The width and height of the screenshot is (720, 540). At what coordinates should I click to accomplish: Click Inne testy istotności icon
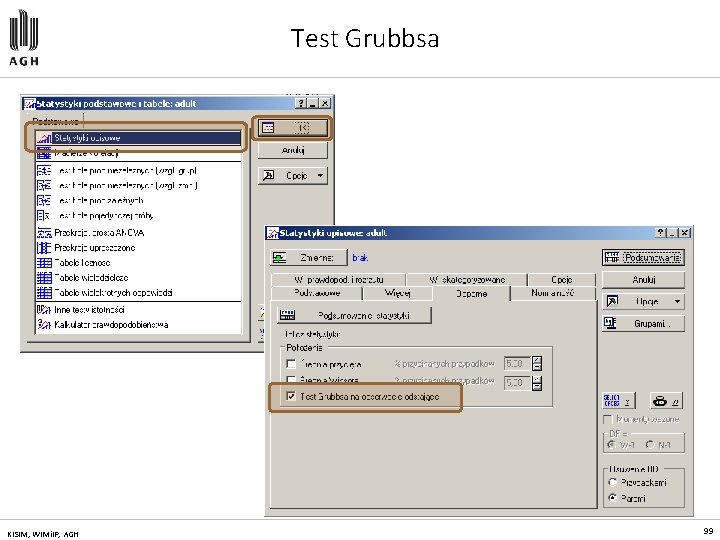[44, 310]
